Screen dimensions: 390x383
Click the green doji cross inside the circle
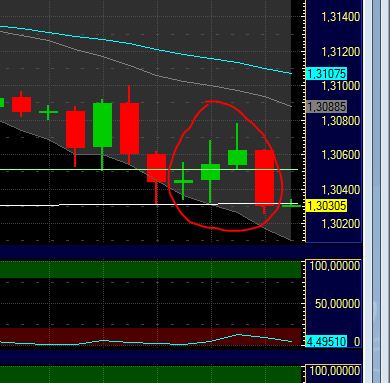(183, 181)
